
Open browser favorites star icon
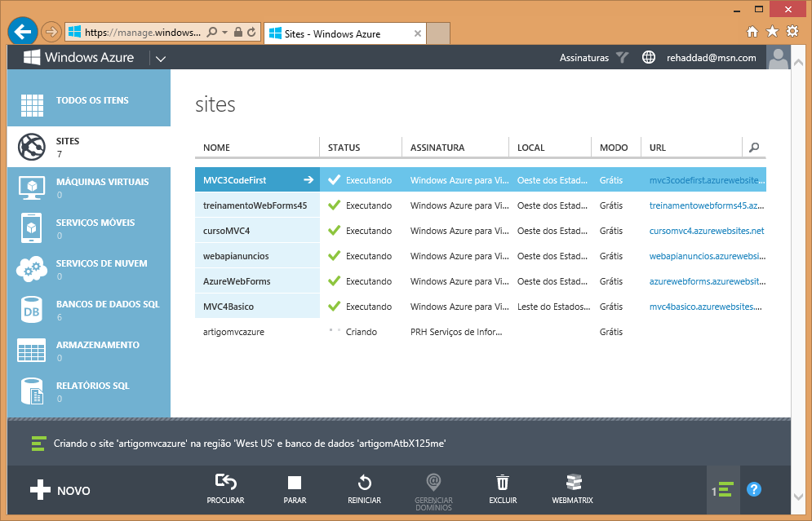[772, 32]
